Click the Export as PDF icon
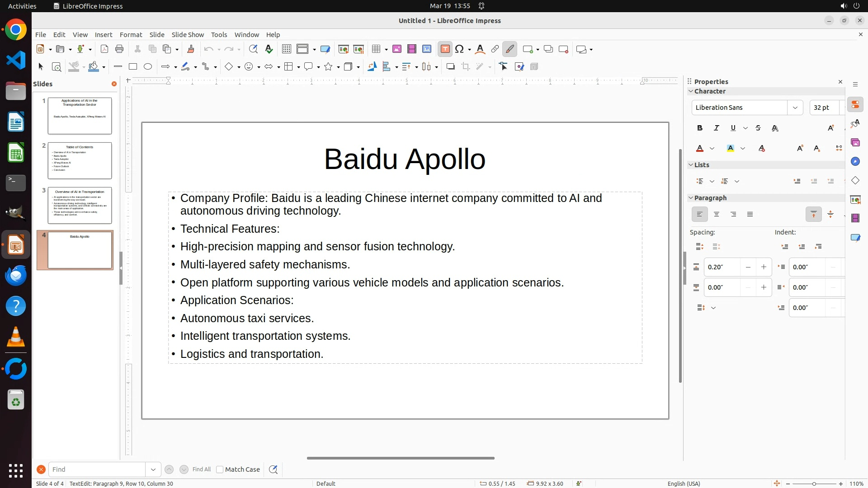This screenshot has width=868, height=488. click(x=104, y=49)
